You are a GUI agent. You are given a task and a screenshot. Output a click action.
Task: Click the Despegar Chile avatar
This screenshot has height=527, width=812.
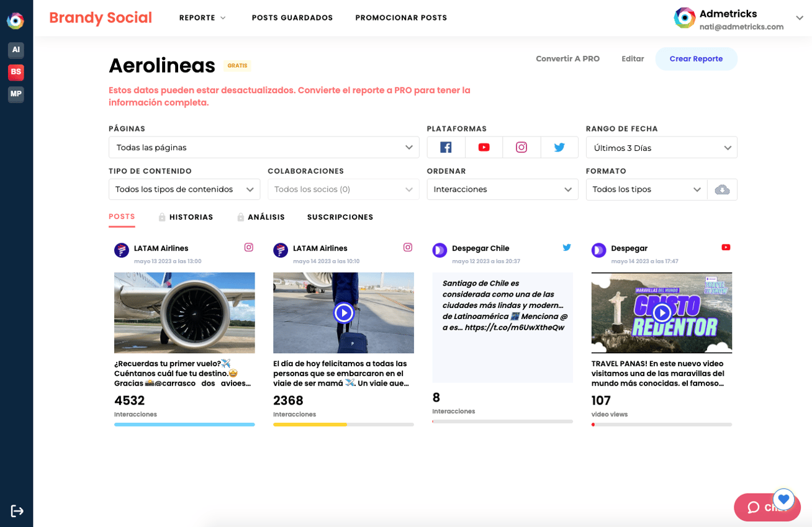(440, 250)
